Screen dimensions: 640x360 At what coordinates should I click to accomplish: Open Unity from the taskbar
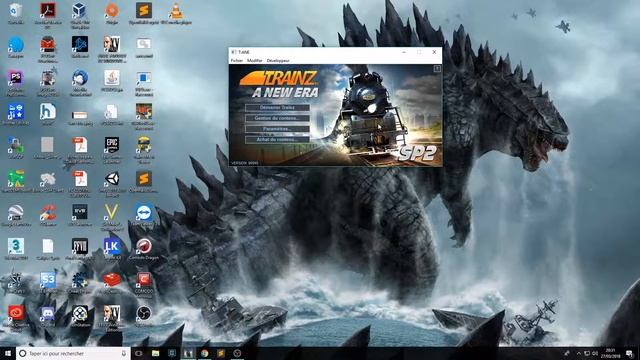pos(237,353)
